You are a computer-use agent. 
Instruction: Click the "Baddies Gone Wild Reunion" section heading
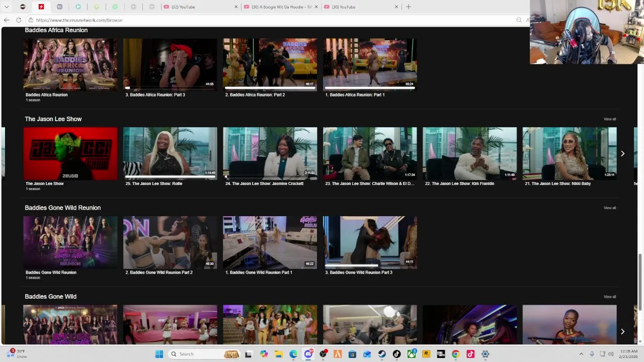[x=62, y=208]
